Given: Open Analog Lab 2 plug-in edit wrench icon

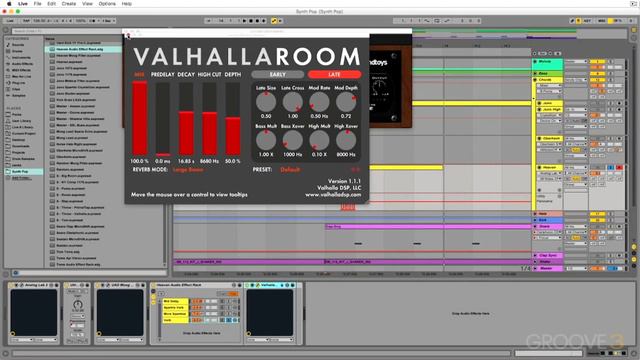Looking at the screenshot, I should 21,285.
